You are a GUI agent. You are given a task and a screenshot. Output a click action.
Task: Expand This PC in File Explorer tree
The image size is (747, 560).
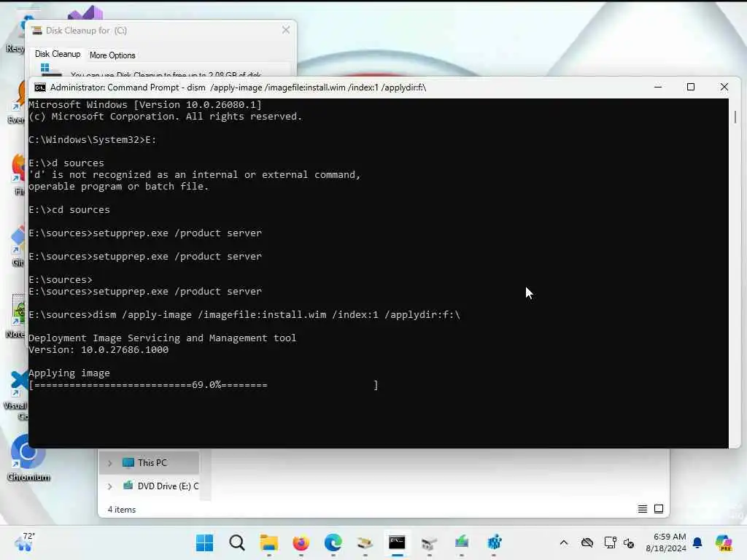110,463
